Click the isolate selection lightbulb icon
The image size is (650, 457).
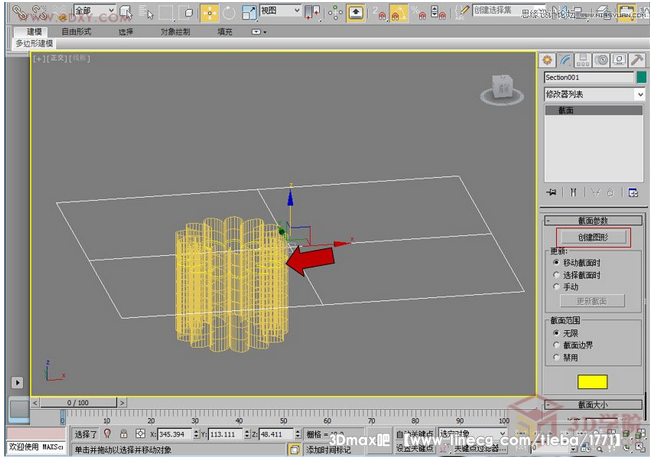pos(107,434)
